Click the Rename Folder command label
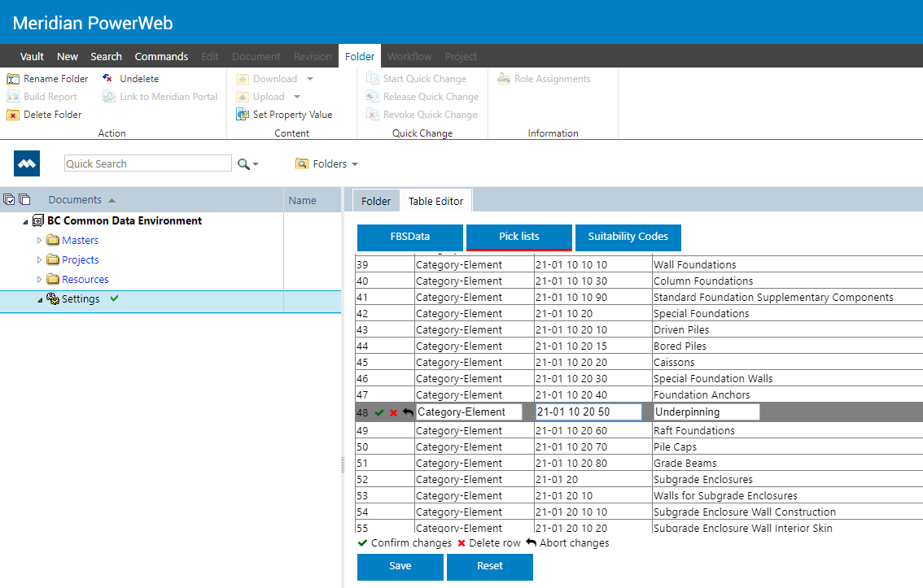Viewport: 923px width, 588px height. 56,79
